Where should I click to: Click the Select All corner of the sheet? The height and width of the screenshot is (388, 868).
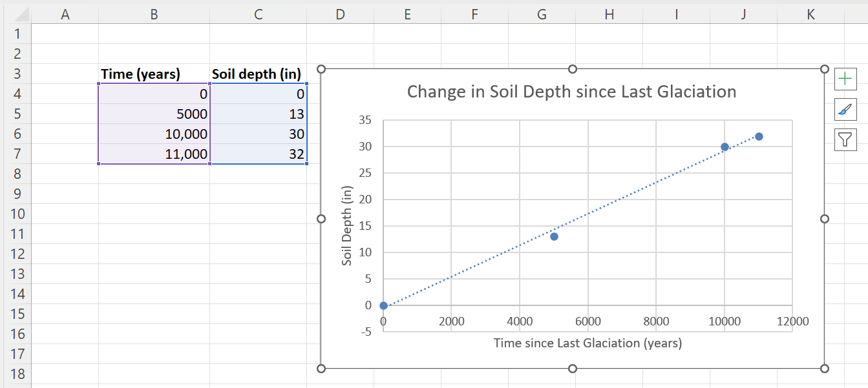[16, 14]
